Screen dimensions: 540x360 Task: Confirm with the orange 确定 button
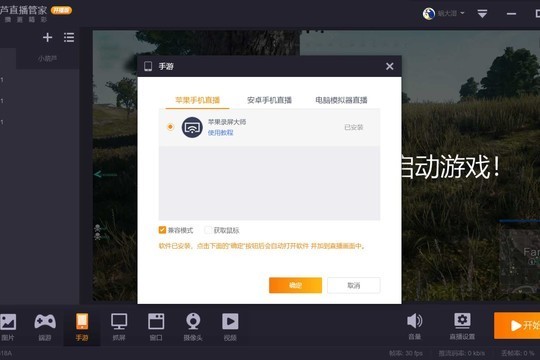295,285
